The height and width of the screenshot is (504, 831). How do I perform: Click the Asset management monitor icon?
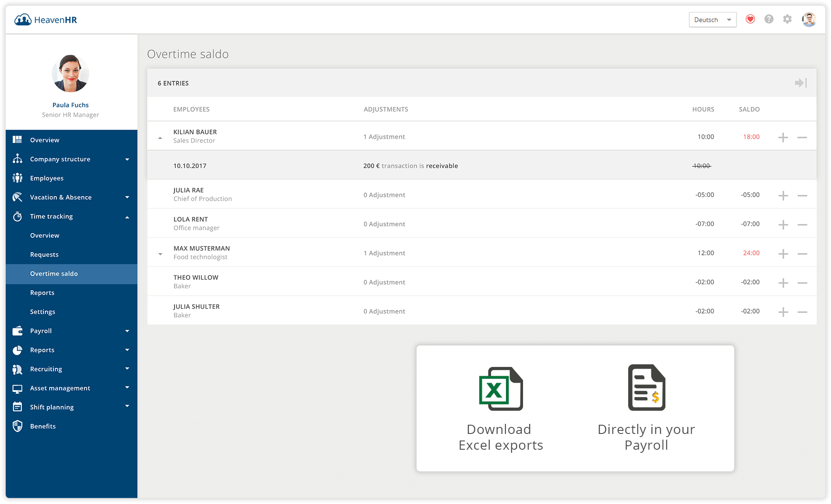(x=18, y=388)
